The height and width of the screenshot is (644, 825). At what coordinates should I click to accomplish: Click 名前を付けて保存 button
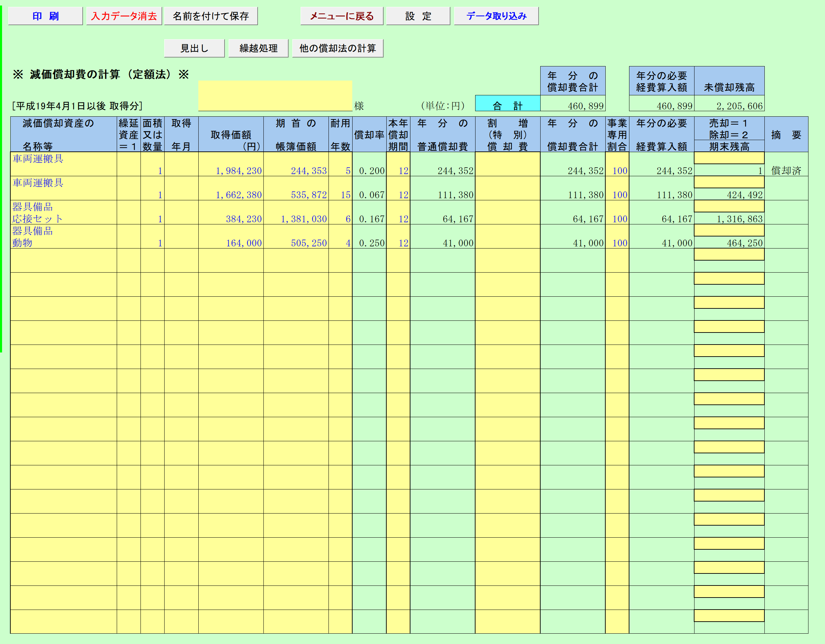(211, 16)
